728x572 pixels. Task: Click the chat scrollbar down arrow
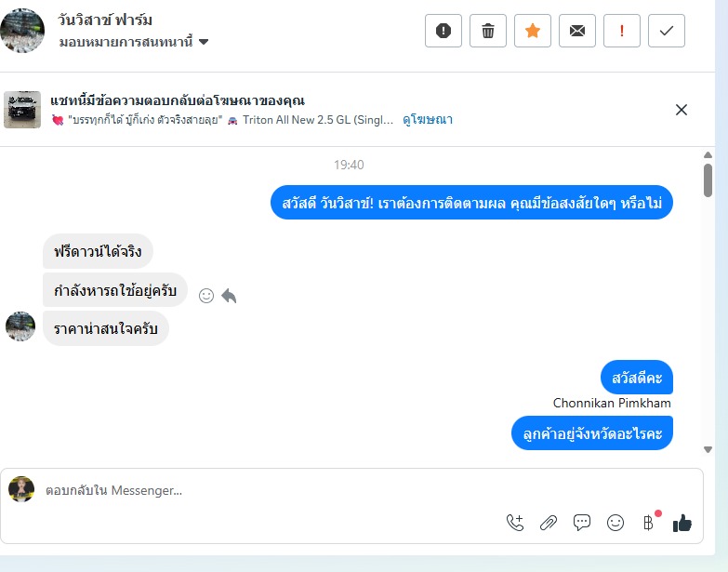(708, 449)
